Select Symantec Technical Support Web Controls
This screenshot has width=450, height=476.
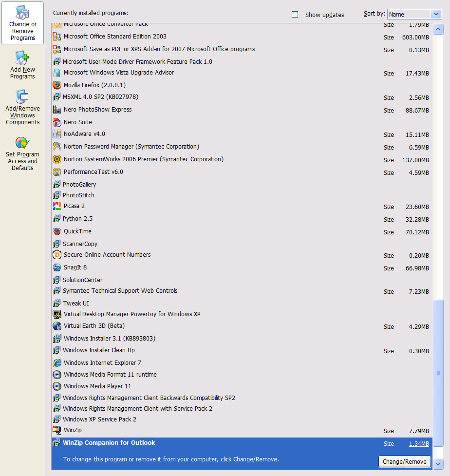[242, 291]
